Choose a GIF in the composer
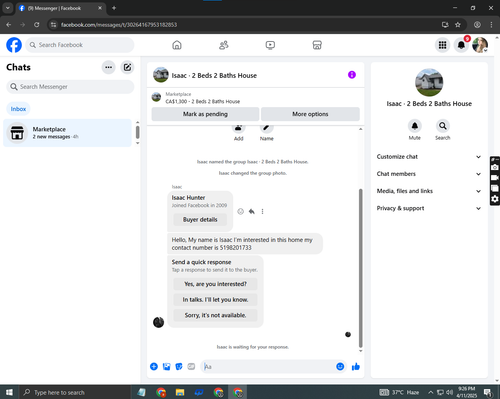Image resolution: width=500 pixels, height=399 pixels. tap(191, 367)
